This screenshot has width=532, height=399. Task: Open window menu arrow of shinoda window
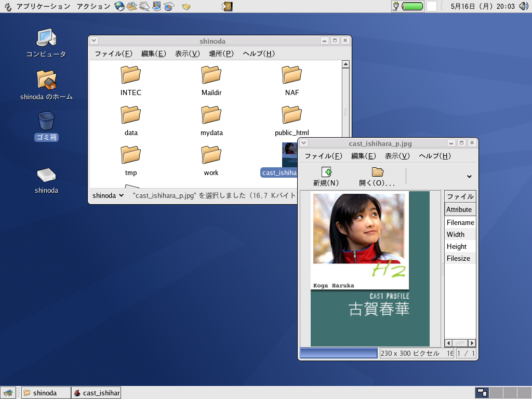(x=94, y=41)
